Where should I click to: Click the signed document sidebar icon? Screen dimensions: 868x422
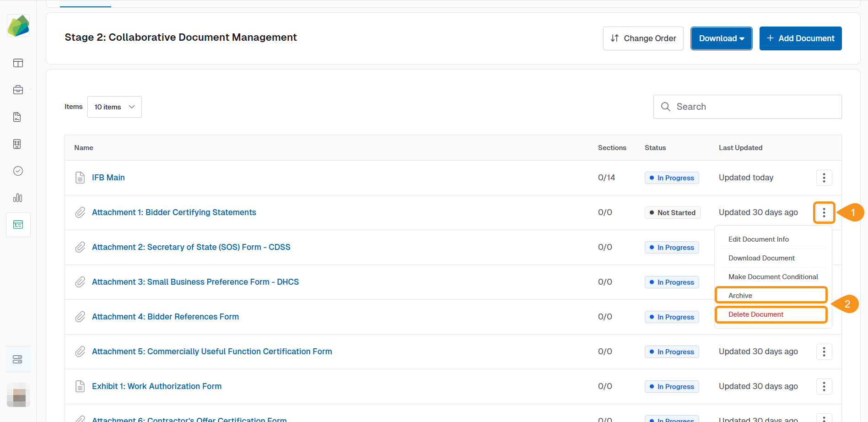(x=18, y=117)
